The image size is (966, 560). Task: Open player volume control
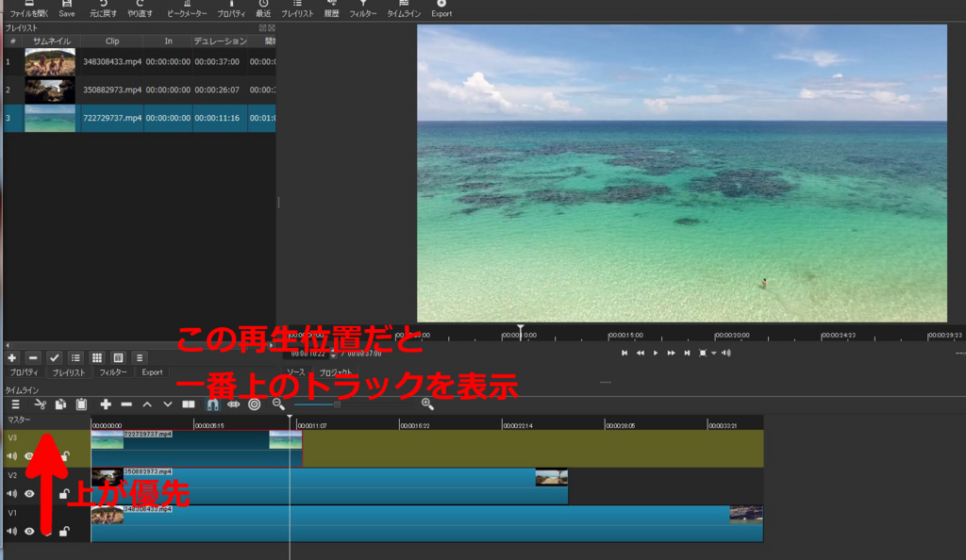point(726,353)
